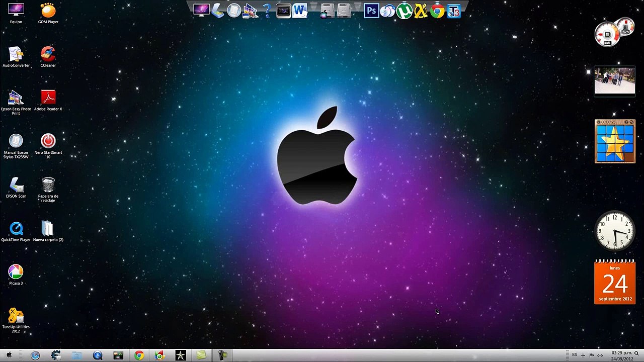Image resolution: width=644 pixels, height=362 pixels.
Task: Open Safari compass icon in taskbar
Action: [35, 355]
